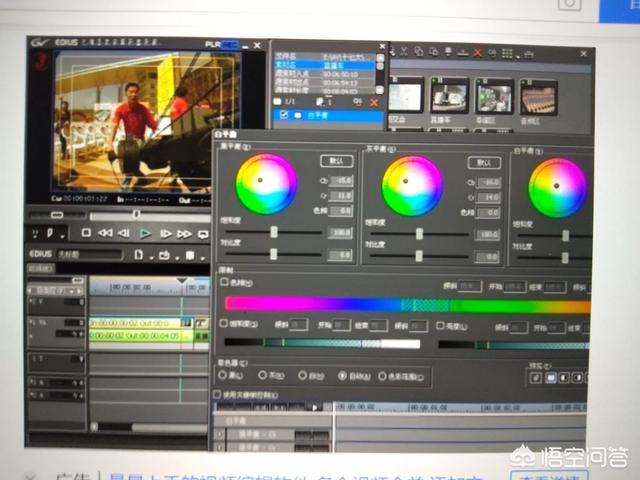Switch player to PLR mode
The image size is (640, 480).
coord(213,44)
